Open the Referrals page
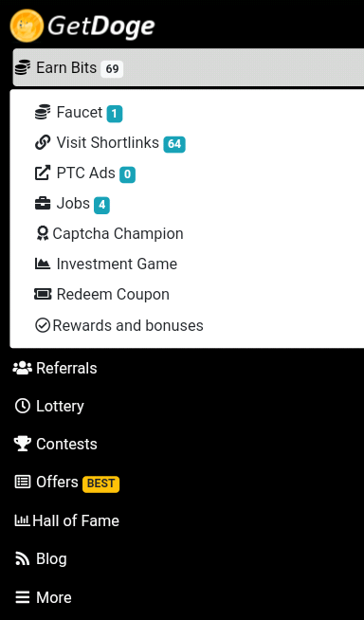The width and height of the screenshot is (364, 620). pyautogui.click(x=55, y=368)
